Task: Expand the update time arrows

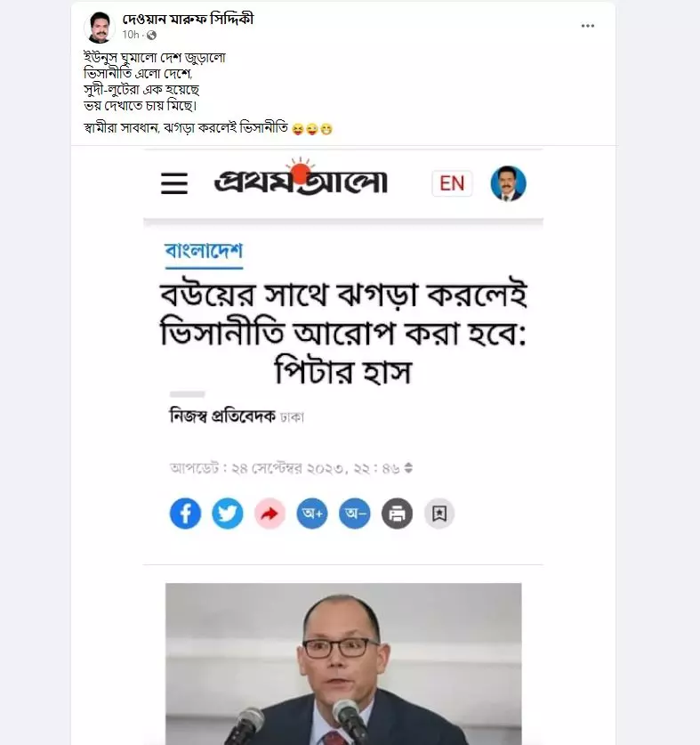Action: point(408,468)
